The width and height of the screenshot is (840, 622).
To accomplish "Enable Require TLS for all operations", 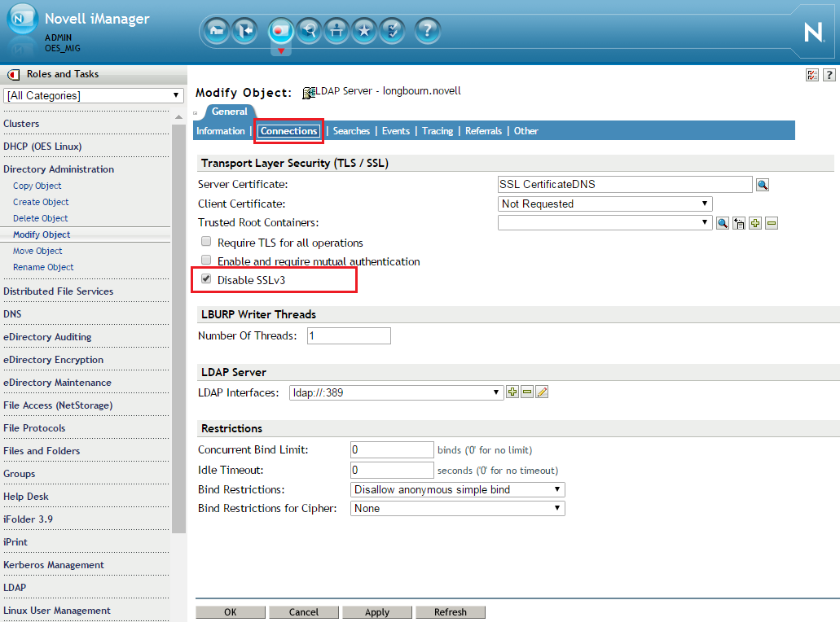I will 206,242.
